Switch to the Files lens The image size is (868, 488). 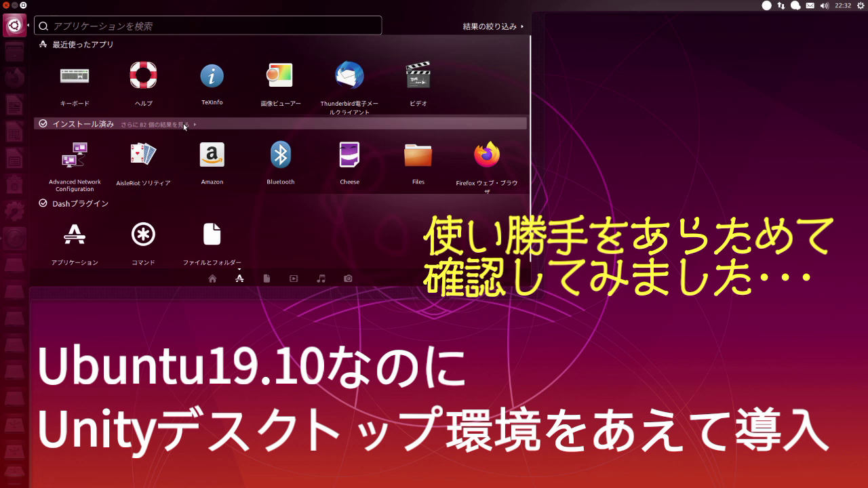click(267, 279)
